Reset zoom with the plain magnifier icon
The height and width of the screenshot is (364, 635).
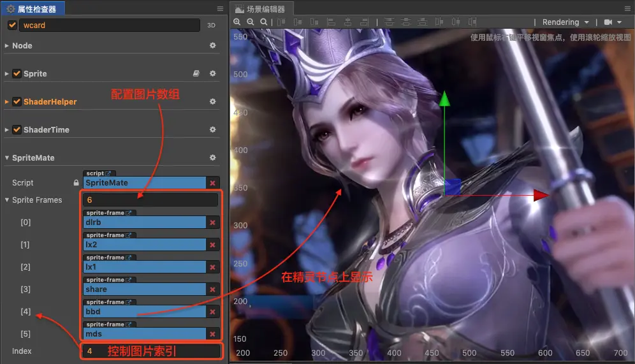[x=264, y=22]
